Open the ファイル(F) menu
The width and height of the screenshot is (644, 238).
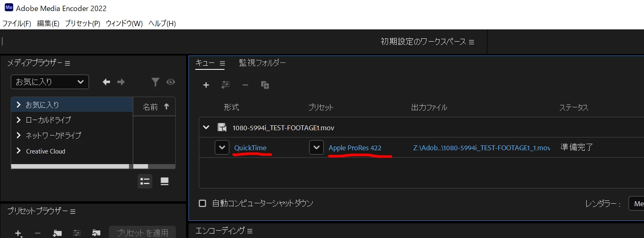(x=17, y=23)
